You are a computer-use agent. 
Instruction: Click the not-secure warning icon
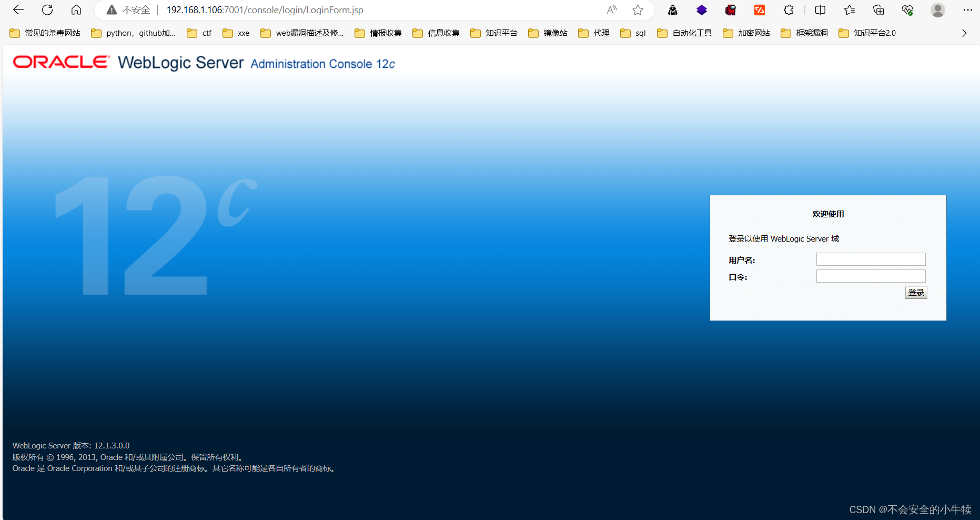click(112, 10)
